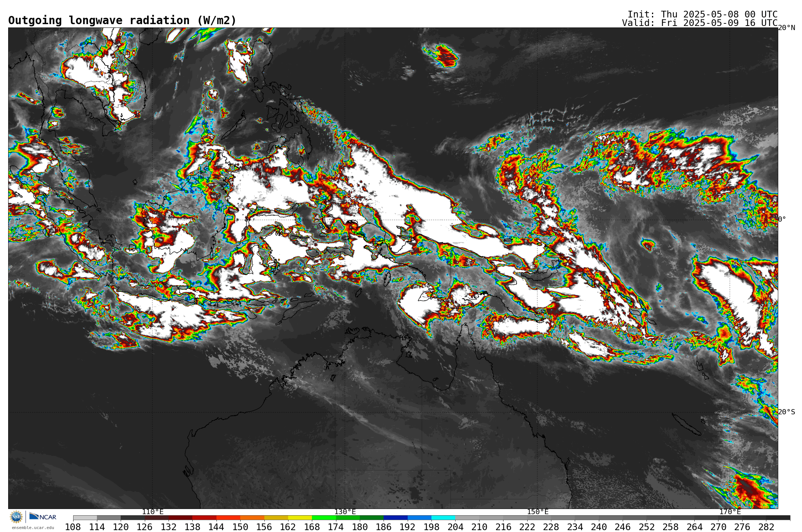Click the colorbar value 126
Viewport: 802px width, 532px height.
tap(144, 527)
